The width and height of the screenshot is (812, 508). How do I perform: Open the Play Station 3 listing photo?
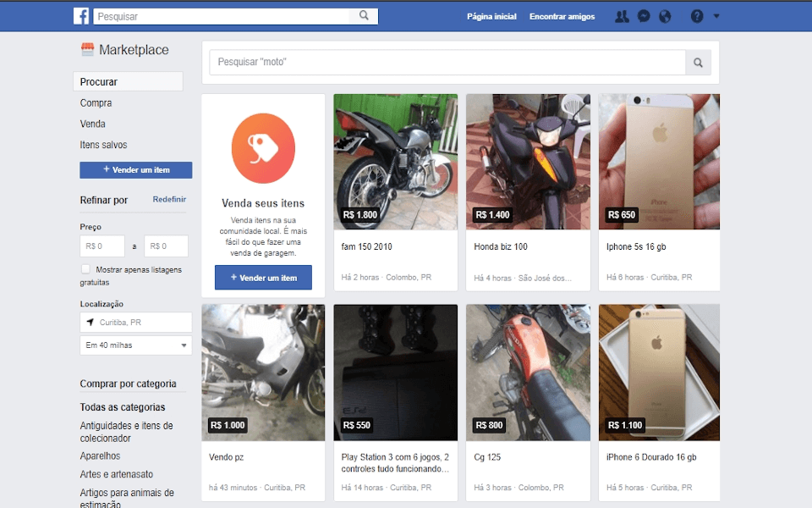[x=396, y=373]
